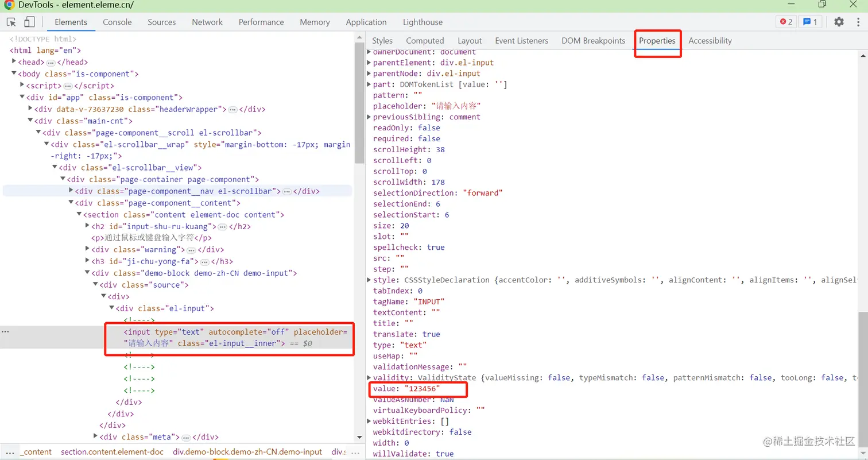Open the Accessibility sidebar tab
Viewport: 868px width, 460px height.
[710, 41]
